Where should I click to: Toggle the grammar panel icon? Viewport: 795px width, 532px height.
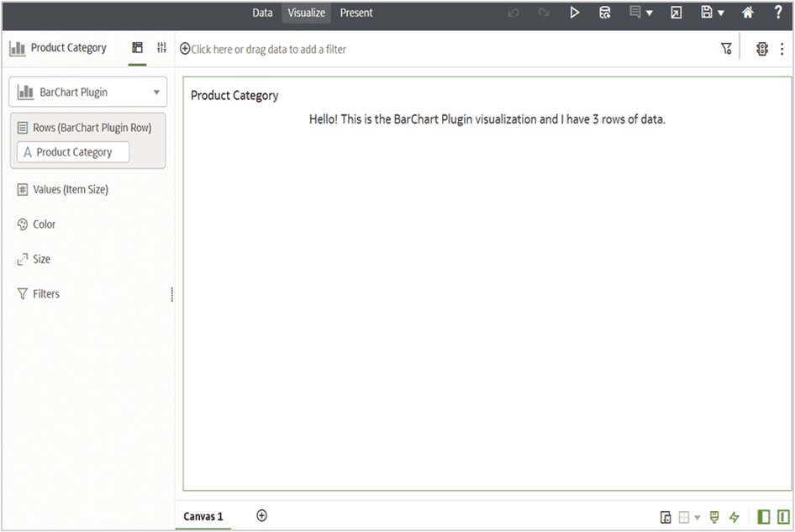pos(783,517)
